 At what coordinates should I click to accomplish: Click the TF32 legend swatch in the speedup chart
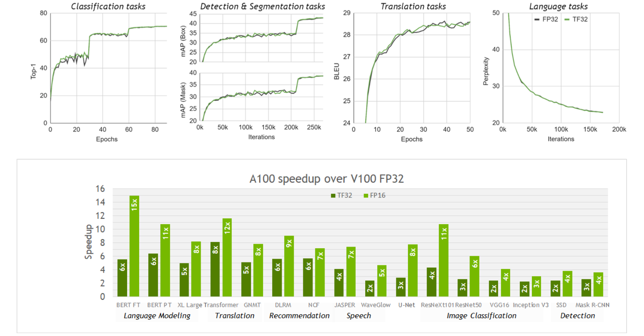333,195
